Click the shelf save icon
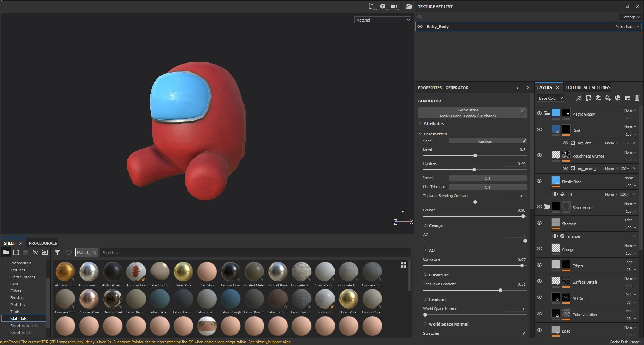The height and width of the screenshot is (345, 644). (26, 252)
